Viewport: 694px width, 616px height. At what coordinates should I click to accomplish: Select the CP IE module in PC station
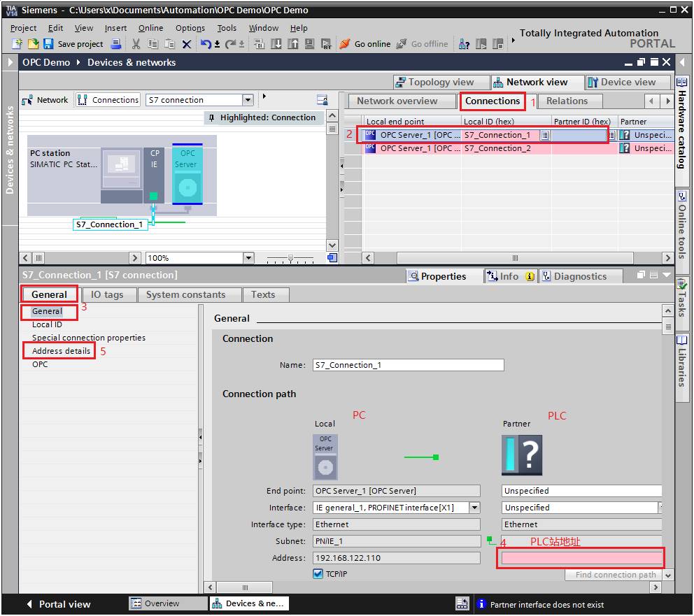(154, 174)
